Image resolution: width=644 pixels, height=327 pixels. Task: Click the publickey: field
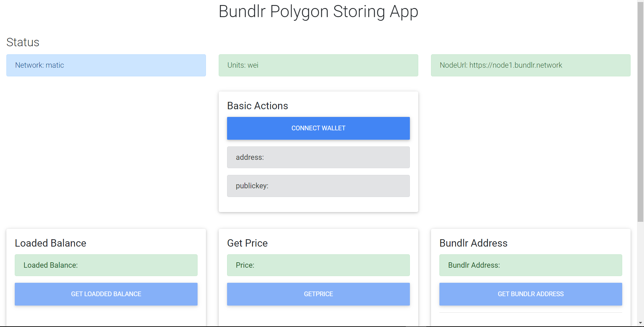(318, 186)
